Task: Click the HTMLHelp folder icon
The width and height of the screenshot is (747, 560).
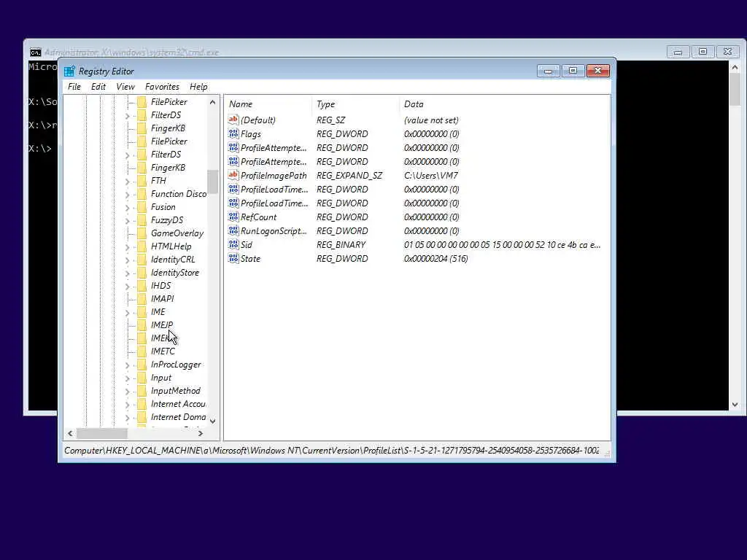Action: point(142,246)
